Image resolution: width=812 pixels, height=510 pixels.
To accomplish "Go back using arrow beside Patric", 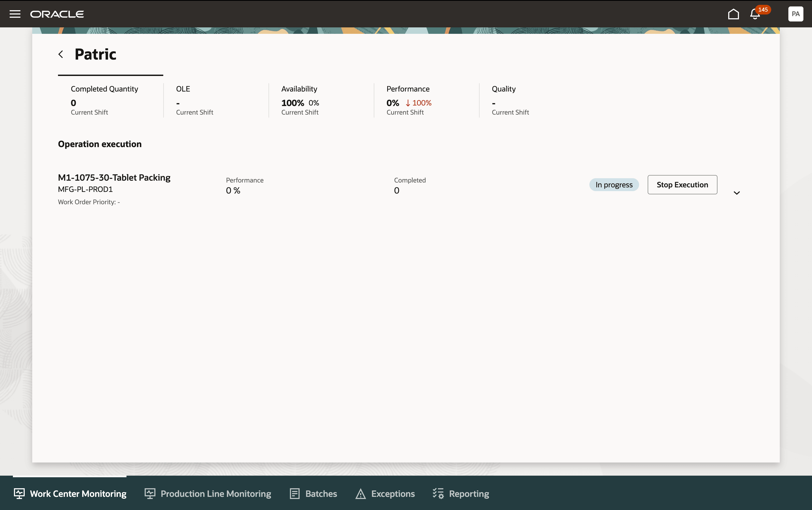I will coord(61,54).
